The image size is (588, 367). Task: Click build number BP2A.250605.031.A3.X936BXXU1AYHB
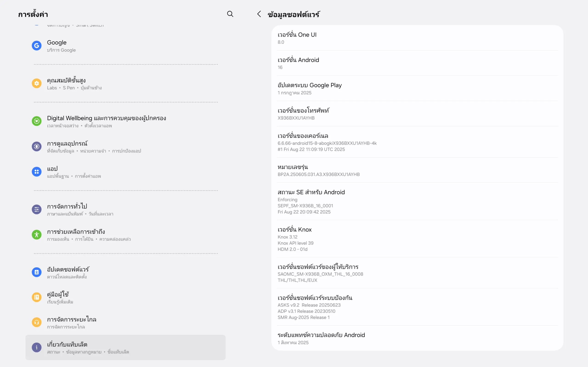(x=319, y=174)
